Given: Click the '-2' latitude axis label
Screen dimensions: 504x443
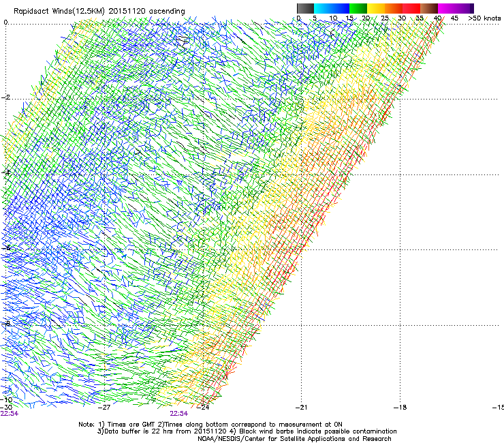Looking at the screenshot, I should [5, 97].
